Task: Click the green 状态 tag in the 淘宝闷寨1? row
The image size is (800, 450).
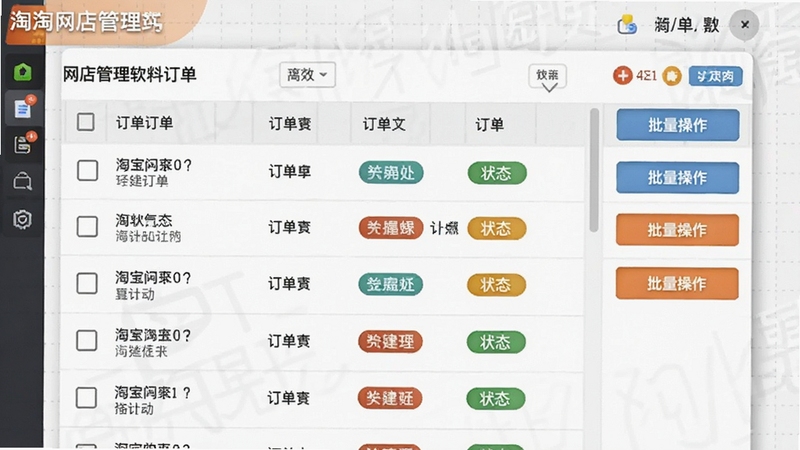Action: point(496,398)
